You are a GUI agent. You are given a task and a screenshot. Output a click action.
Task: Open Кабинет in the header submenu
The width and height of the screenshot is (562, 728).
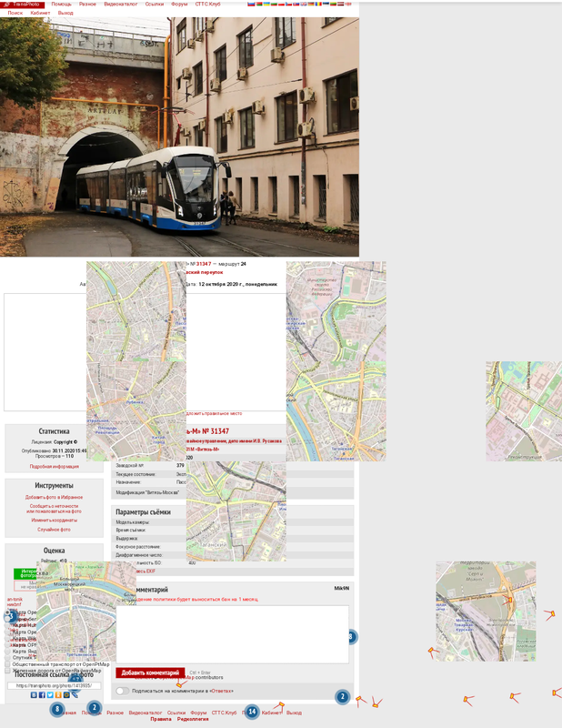(x=40, y=13)
